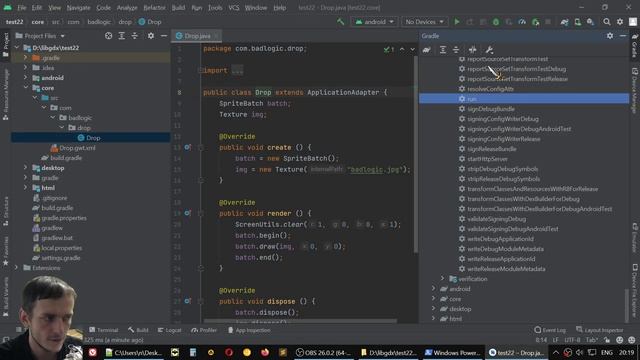
Task: Expand the desktop folder in Project tree
Action: (25, 168)
